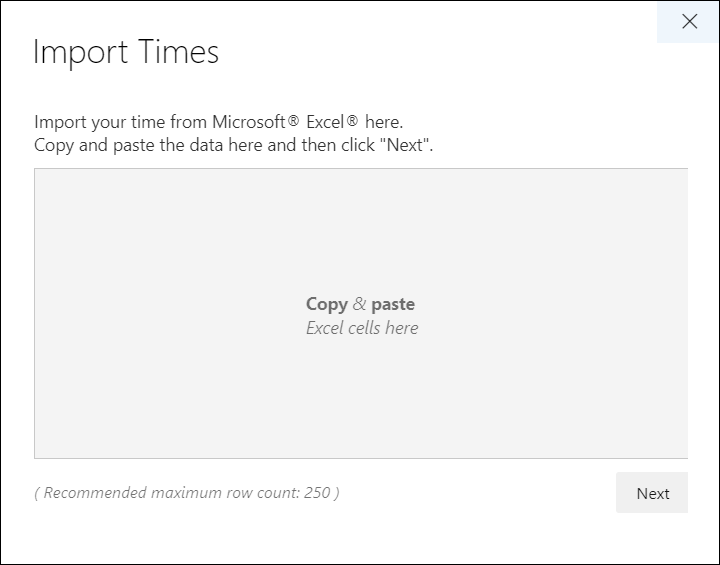
Task: Click the word "Microsoft" in instructions
Action: (249, 122)
